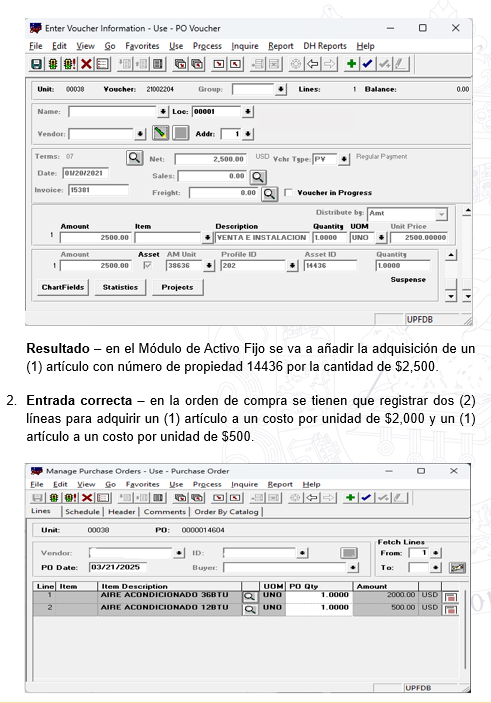Screen dimensions: 491x703
Task: Open the Use menu in PO Voucher window
Action: 176,46
